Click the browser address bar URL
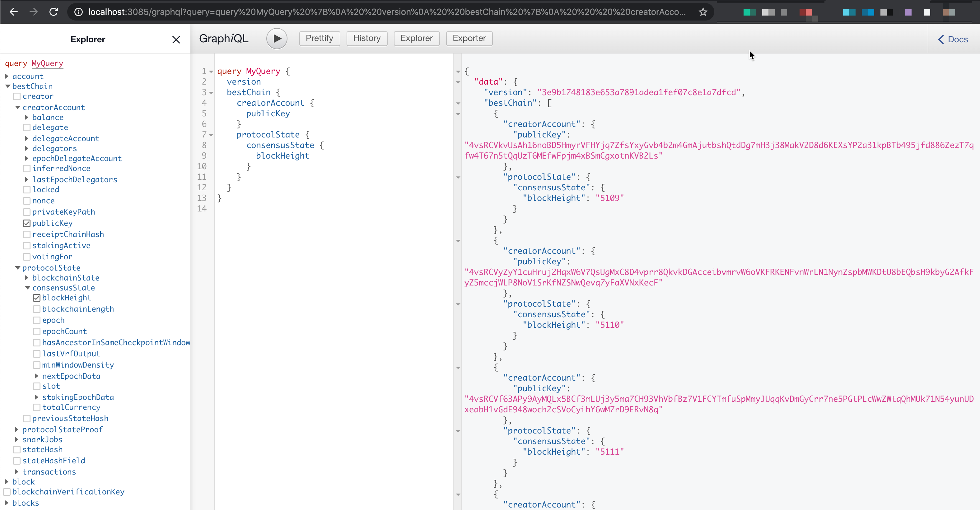This screenshot has width=980, height=510. coord(386,12)
